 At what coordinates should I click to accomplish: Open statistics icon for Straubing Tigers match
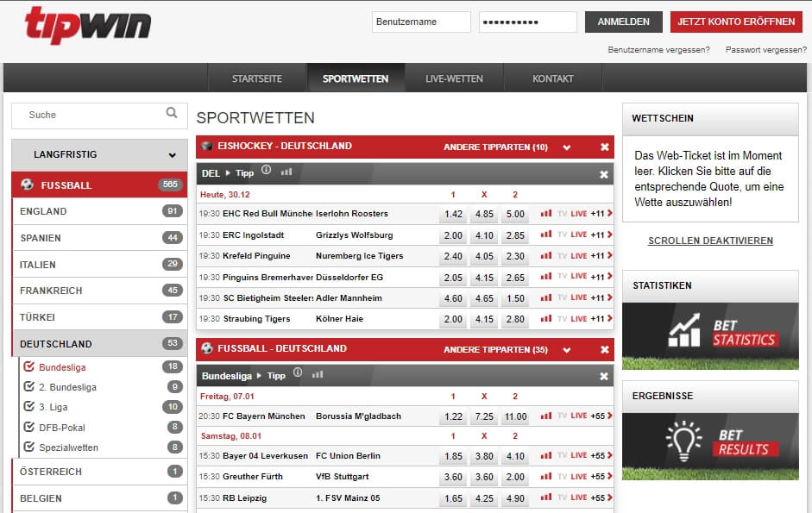[x=546, y=319]
